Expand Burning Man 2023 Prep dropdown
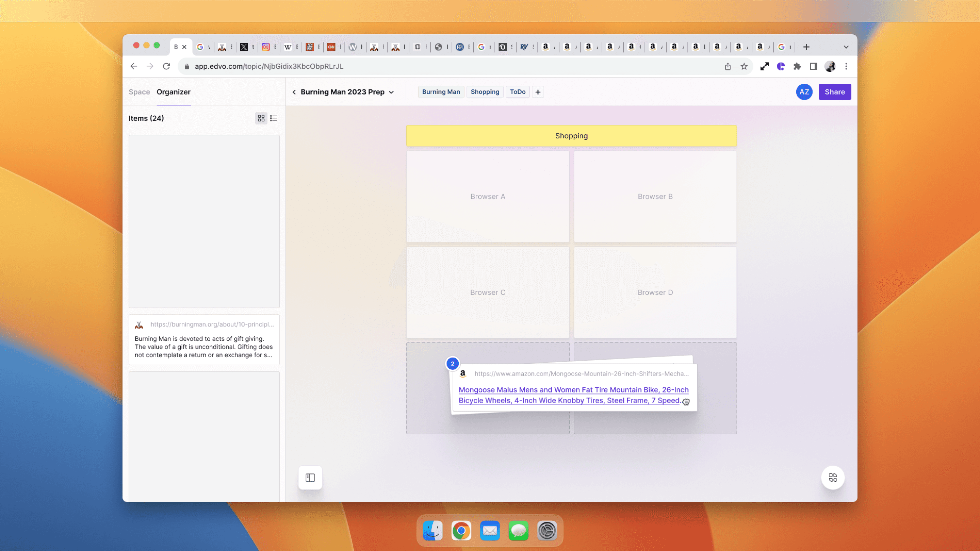This screenshot has height=551, width=980. coord(391,92)
